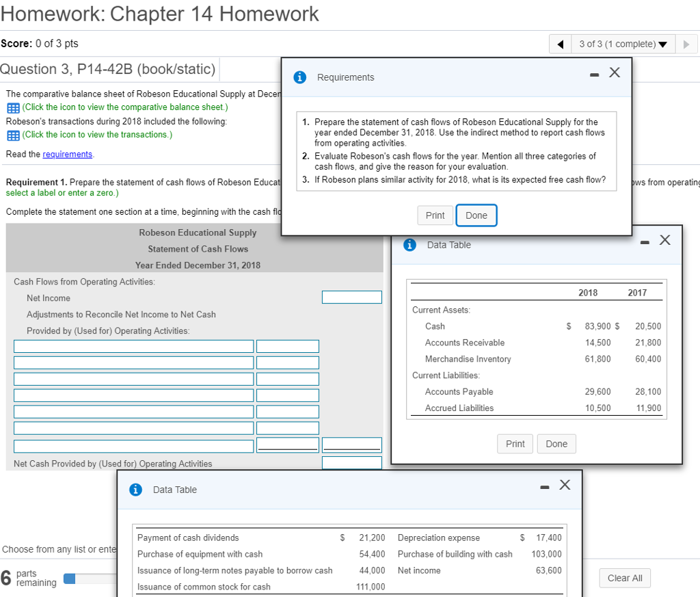
Task: Click second adjustment amount field
Action: [288, 362]
